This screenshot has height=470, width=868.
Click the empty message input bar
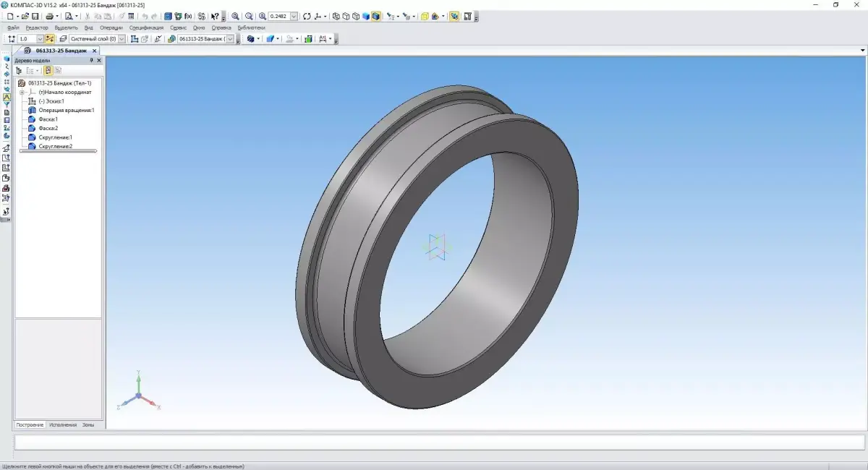(x=439, y=442)
